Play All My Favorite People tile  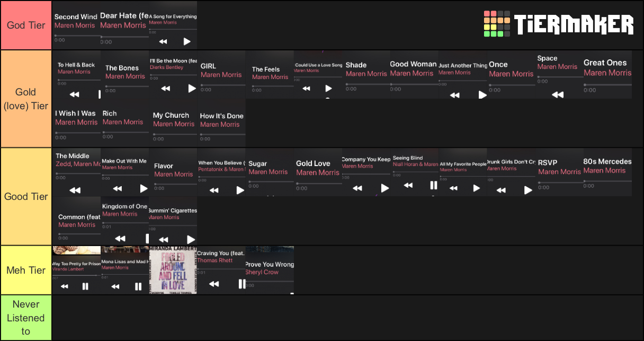tap(476, 188)
